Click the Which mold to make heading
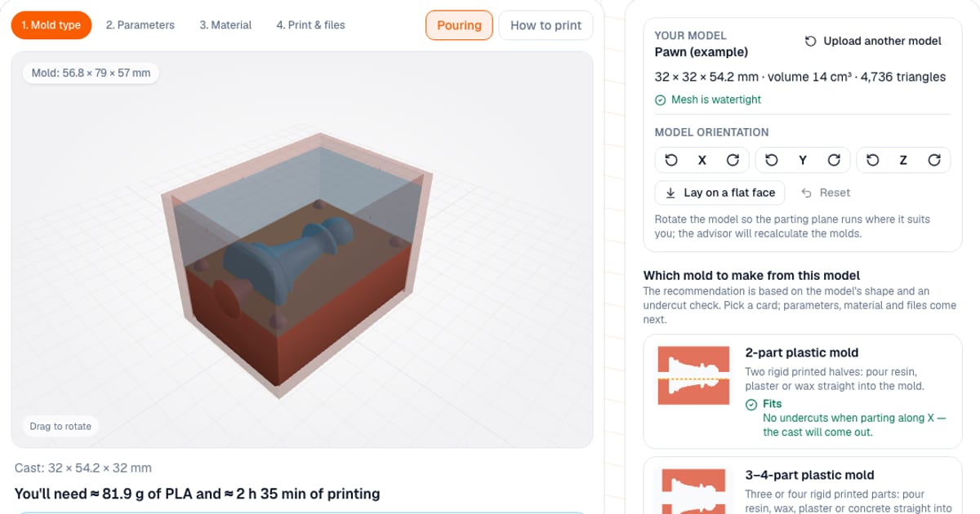Image resolution: width=980 pixels, height=514 pixels. point(751,276)
